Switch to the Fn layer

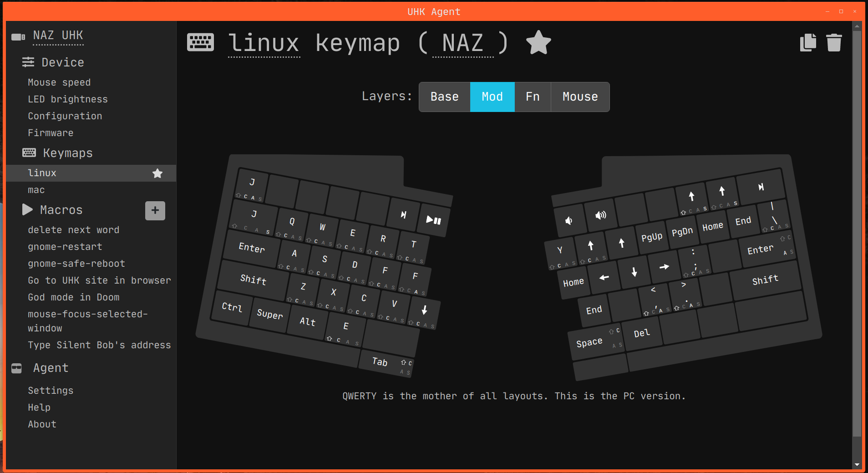[x=533, y=97]
